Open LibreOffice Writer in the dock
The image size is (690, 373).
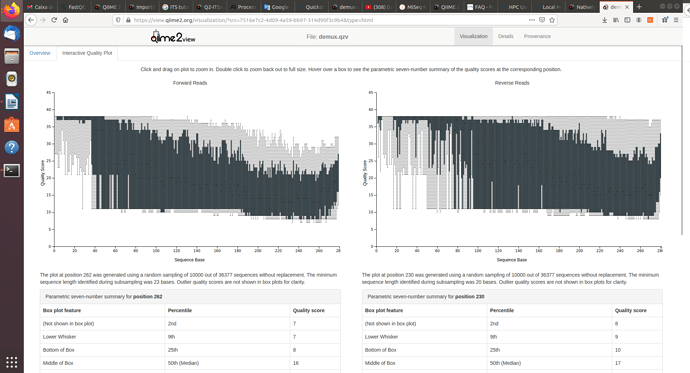(x=11, y=102)
